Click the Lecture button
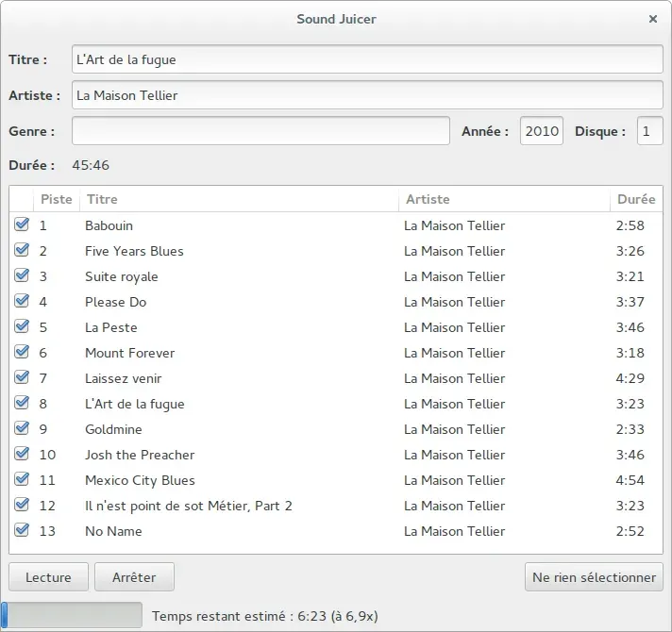672x632 pixels. point(48,577)
